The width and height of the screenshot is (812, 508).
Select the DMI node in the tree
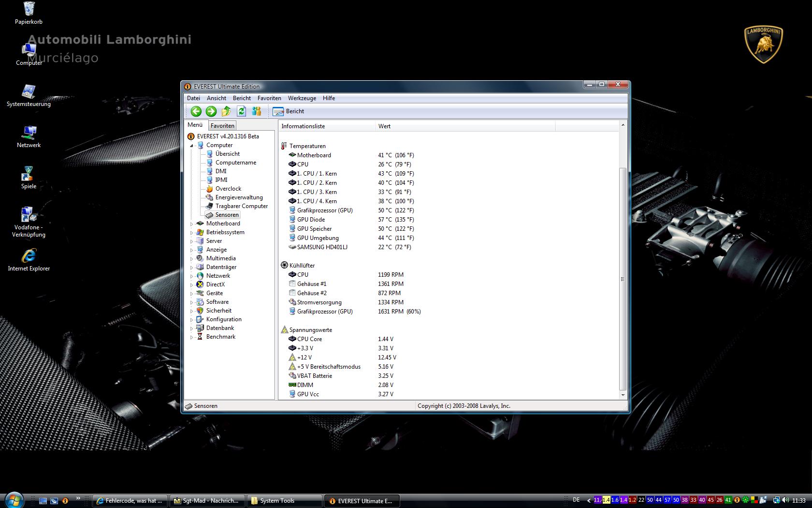pos(220,171)
